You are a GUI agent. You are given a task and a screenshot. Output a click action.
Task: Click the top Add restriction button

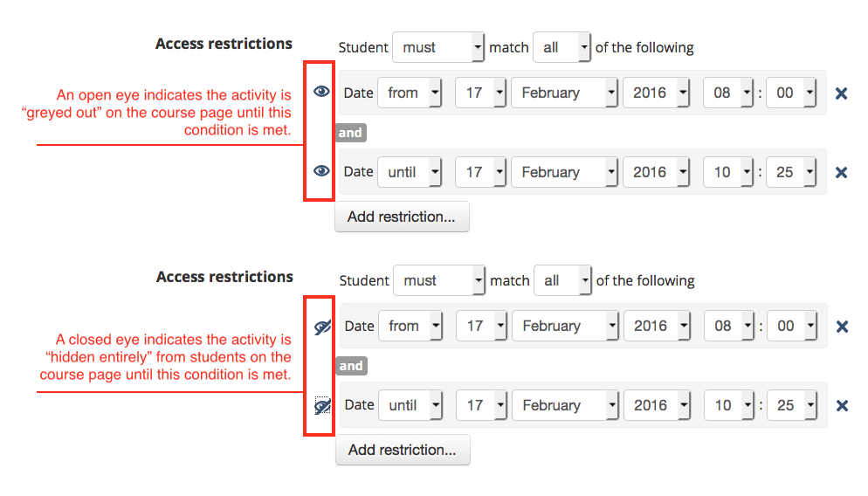[x=402, y=217]
